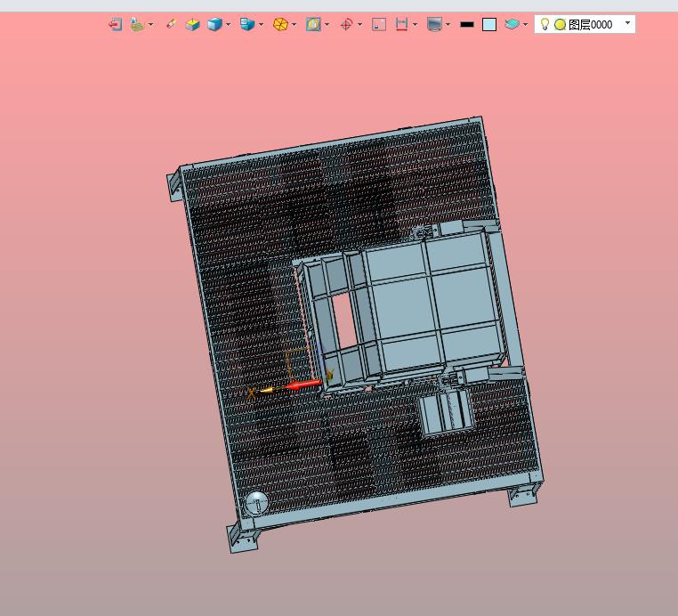Open the dropdown beside cube view-window icon
Screen dimensions: 678x616
click(x=262, y=25)
